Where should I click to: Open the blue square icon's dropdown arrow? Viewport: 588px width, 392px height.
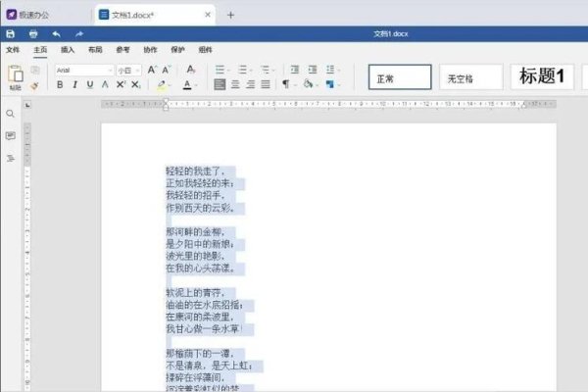coord(339,85)
